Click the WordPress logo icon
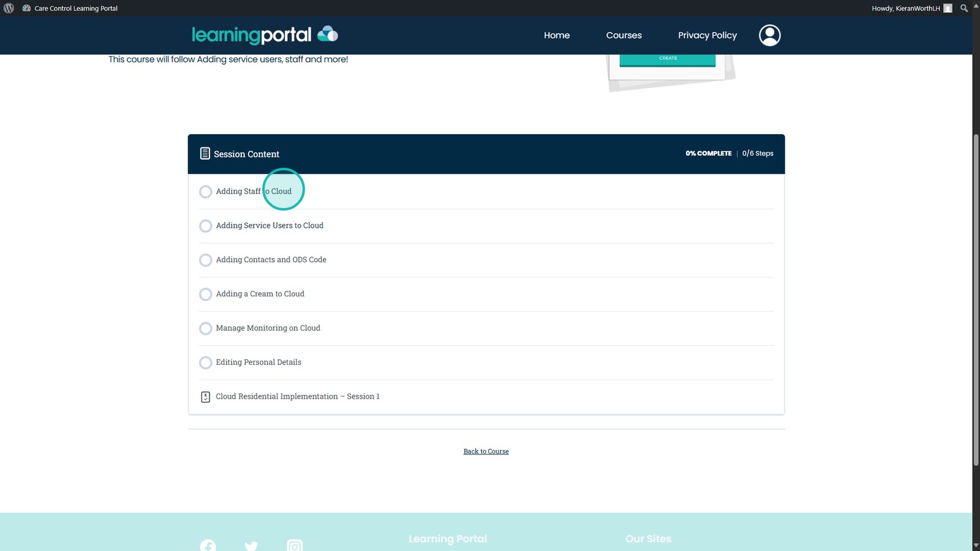Image resolution: width=980 pixels, height=551 pixels. [9, 8]
